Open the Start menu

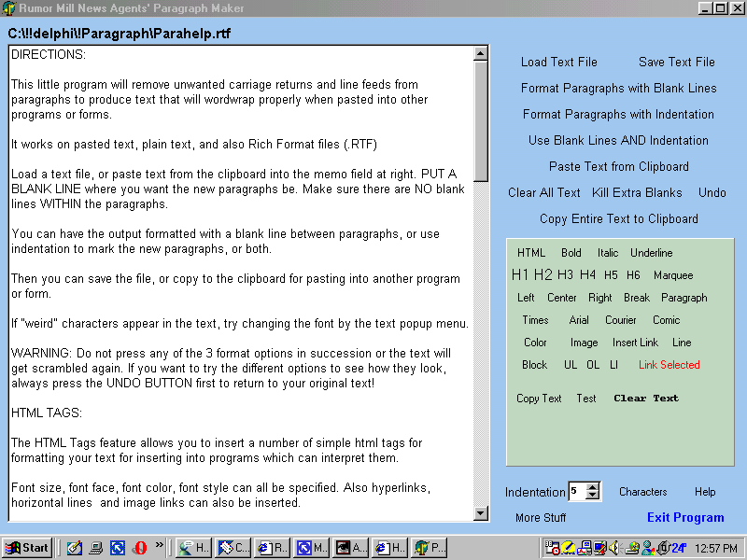[x=27, y=548]
